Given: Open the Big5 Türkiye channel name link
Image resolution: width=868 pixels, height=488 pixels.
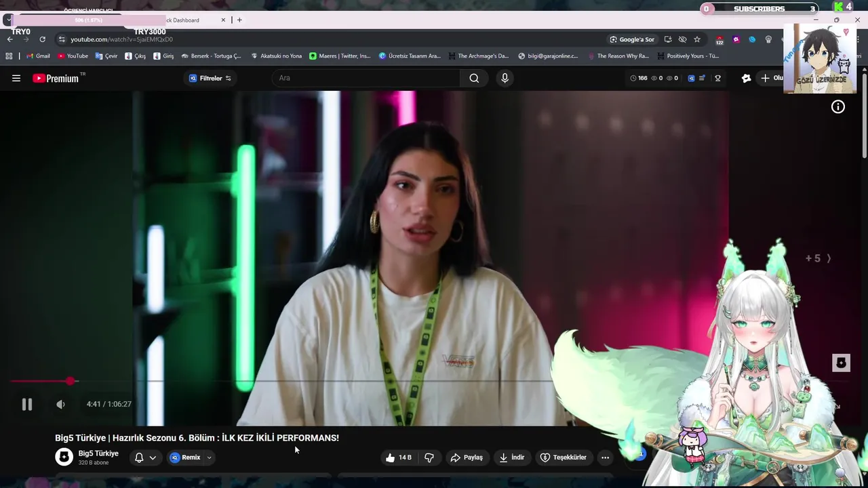Looking at the screenshot, I should click(x=98, y=453).
